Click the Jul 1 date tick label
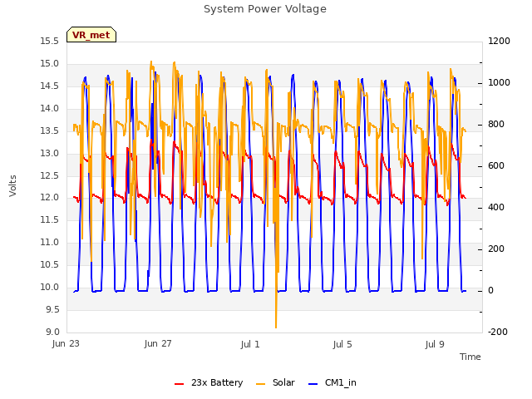 [x=250, y=344]
